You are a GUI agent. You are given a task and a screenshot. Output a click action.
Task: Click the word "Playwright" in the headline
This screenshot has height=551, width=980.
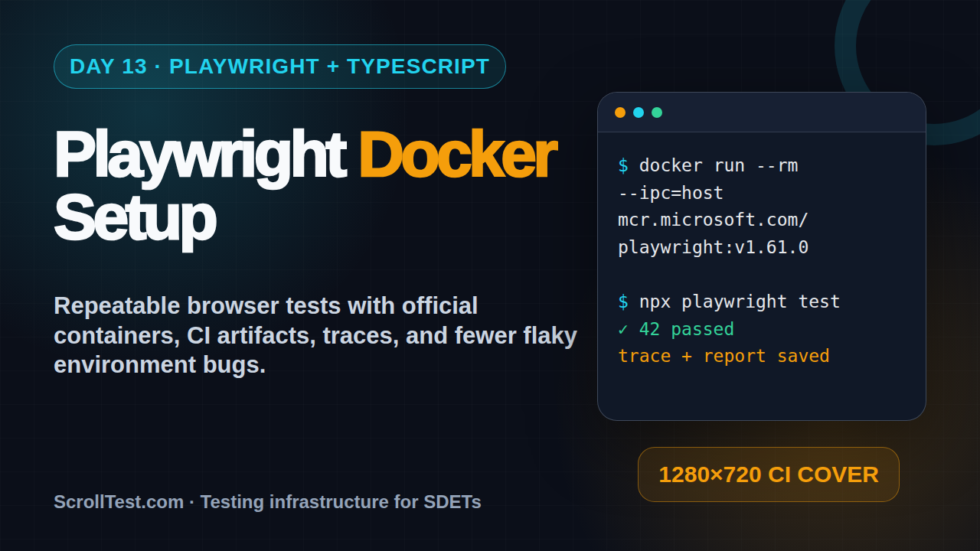point(199,159)
